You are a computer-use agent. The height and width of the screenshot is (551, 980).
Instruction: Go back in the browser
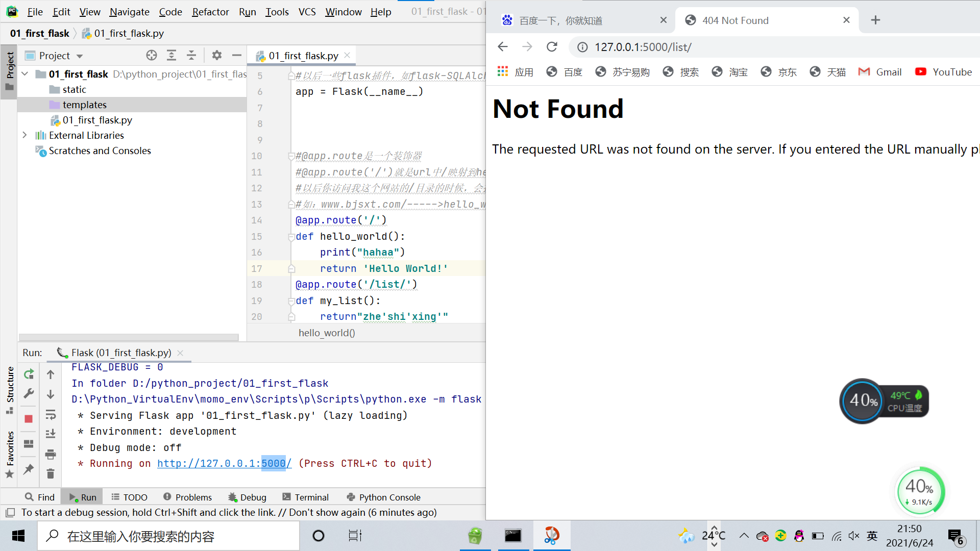tap(503, 47)
